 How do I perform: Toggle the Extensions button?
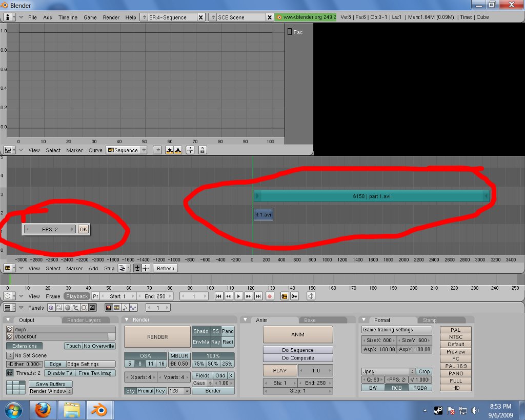pyautogui.click(x=25, y=346)
